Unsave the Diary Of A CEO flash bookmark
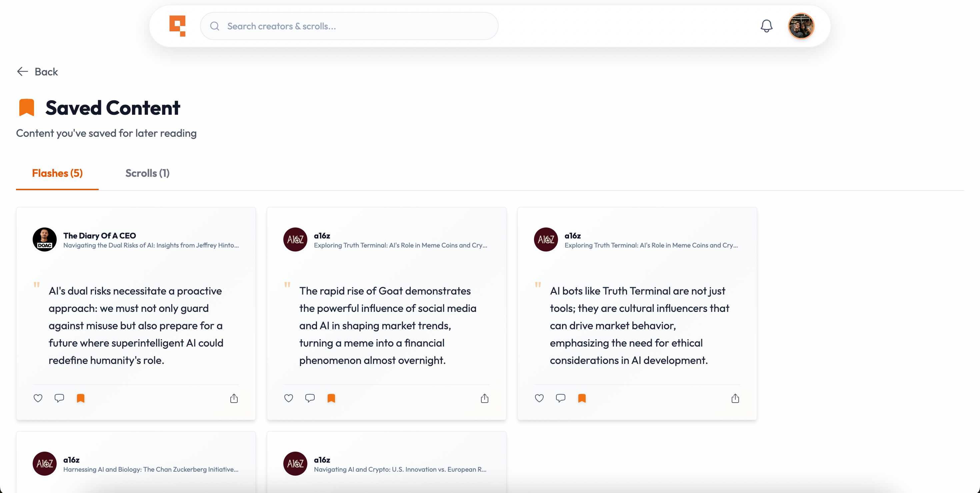The width and height of the screenshot is (980, 493). point(81,398)
